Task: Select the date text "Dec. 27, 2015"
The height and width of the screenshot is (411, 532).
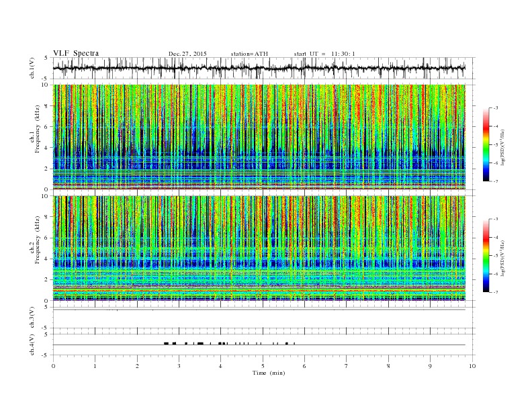Action: coord(187,54)
